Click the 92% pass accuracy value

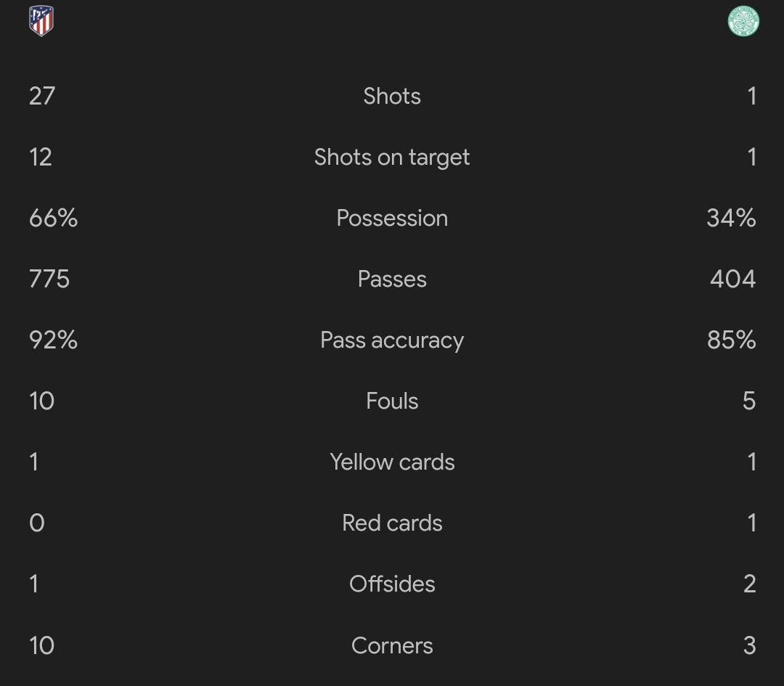pos(54,340)
